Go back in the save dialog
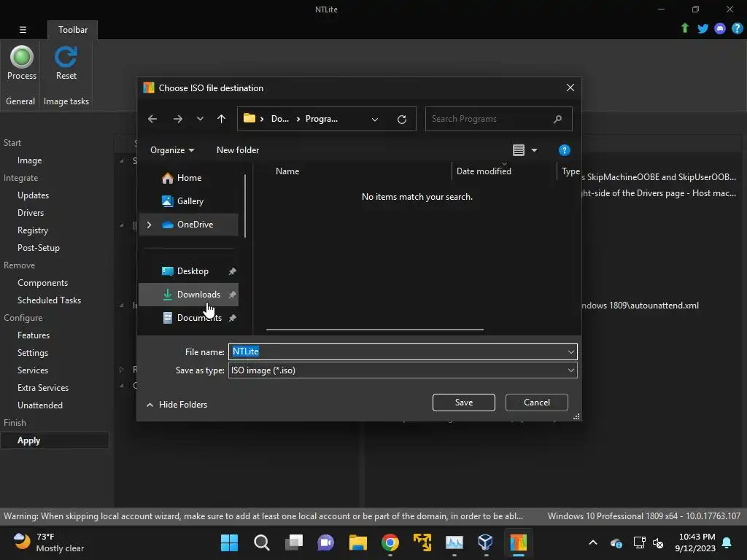 click(x=152, y=119)
